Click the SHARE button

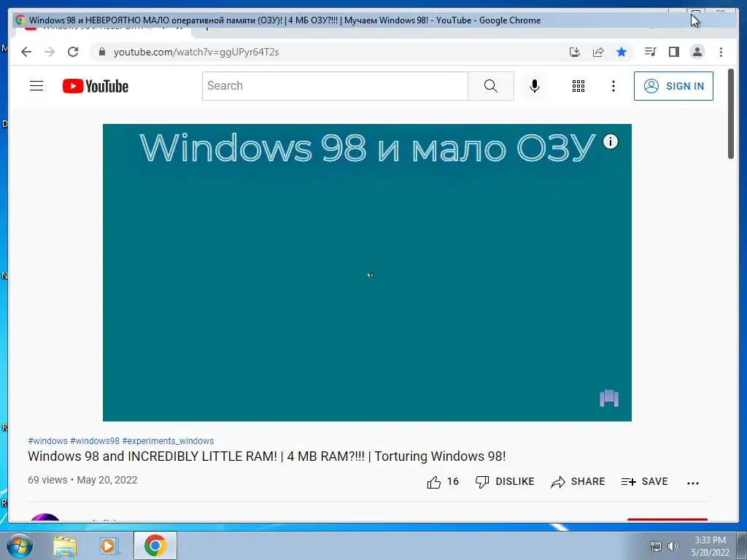[578, 482]
